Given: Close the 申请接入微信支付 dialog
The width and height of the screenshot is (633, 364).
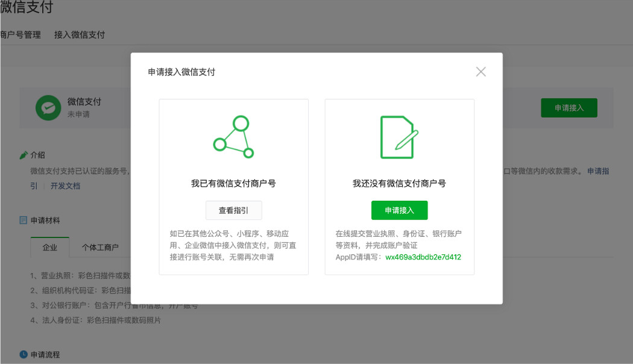Looking at the screenshot, I should (480, 72).
